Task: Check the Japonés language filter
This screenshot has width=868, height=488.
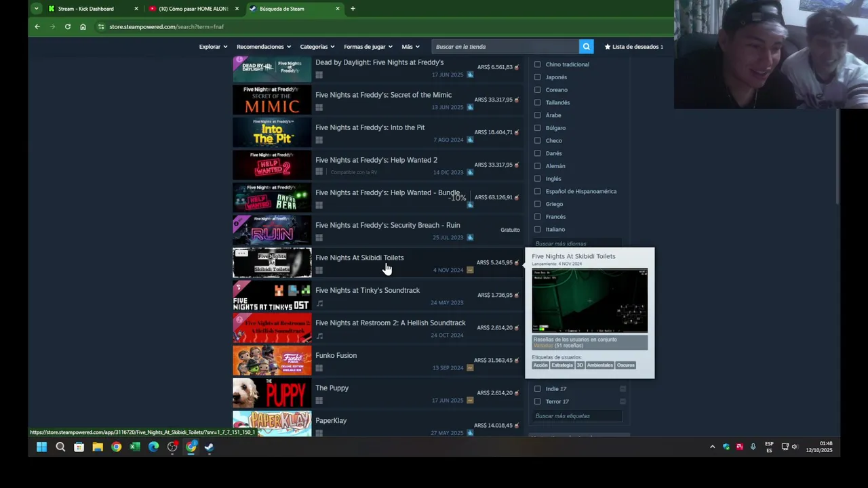Action: [537, 77]
